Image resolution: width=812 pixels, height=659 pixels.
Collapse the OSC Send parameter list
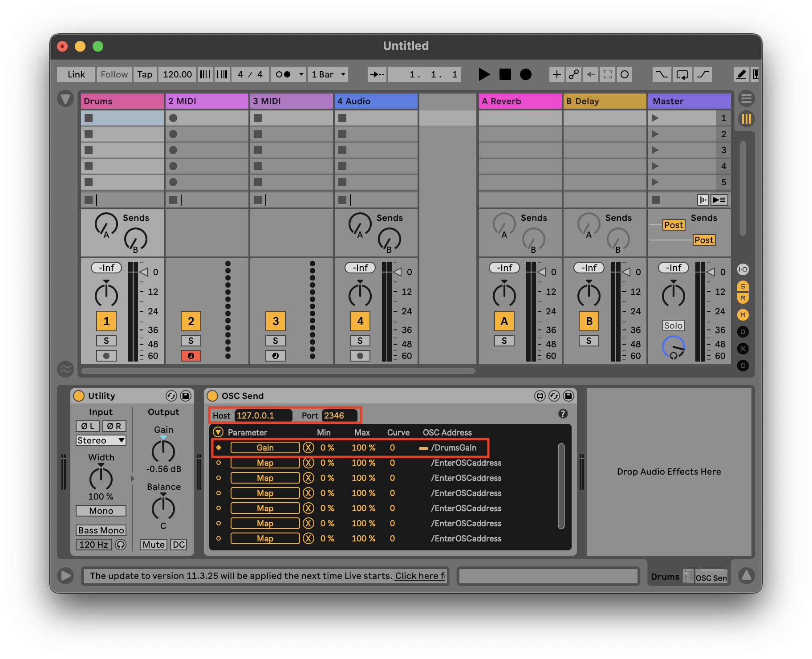tap(218, 432)
